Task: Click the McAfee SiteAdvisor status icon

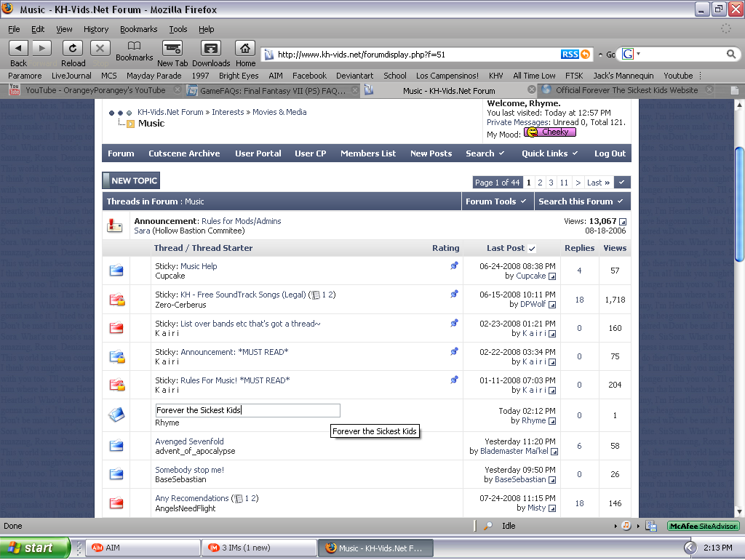Action: click(x=704, y=526)
